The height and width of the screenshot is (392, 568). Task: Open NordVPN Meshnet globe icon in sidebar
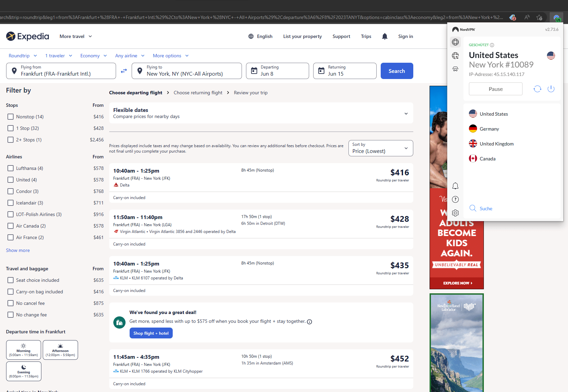click(x=455, y=56)
